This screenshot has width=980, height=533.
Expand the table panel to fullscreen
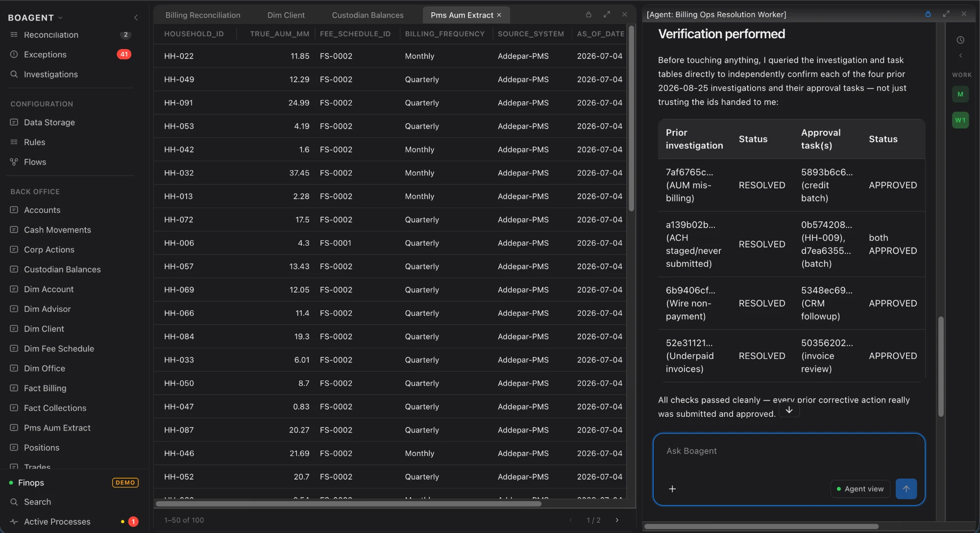(607, 15)
